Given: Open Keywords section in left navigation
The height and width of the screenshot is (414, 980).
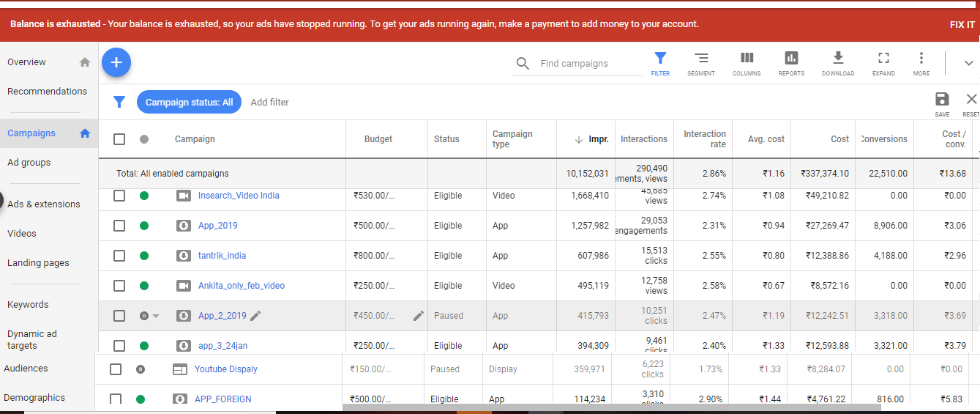Looking at the screenshot, I should [x=28, y=305].
